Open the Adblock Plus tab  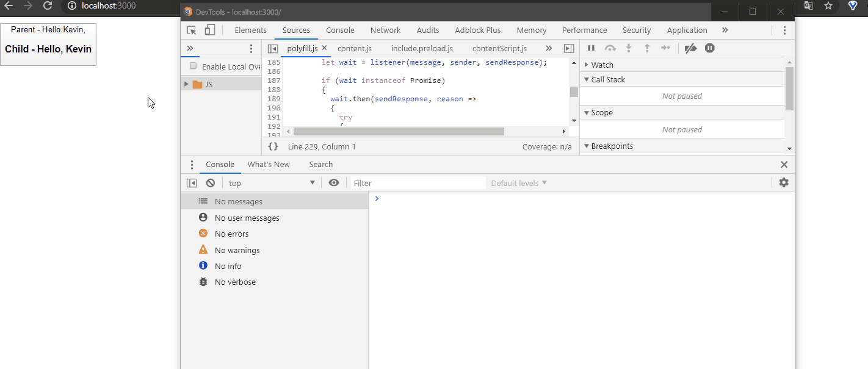coord(477,30)
